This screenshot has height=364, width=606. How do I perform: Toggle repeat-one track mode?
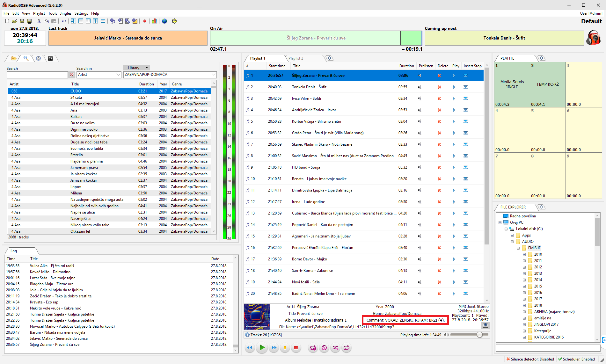pyautogui.click(x=313, y=348)
